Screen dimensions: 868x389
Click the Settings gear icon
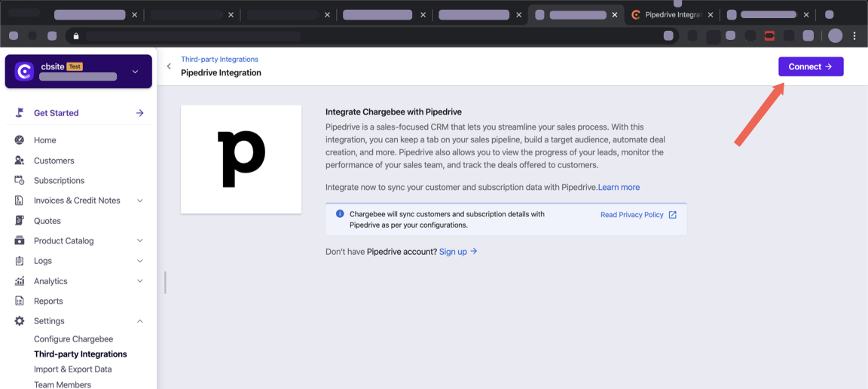click(20, 321)
